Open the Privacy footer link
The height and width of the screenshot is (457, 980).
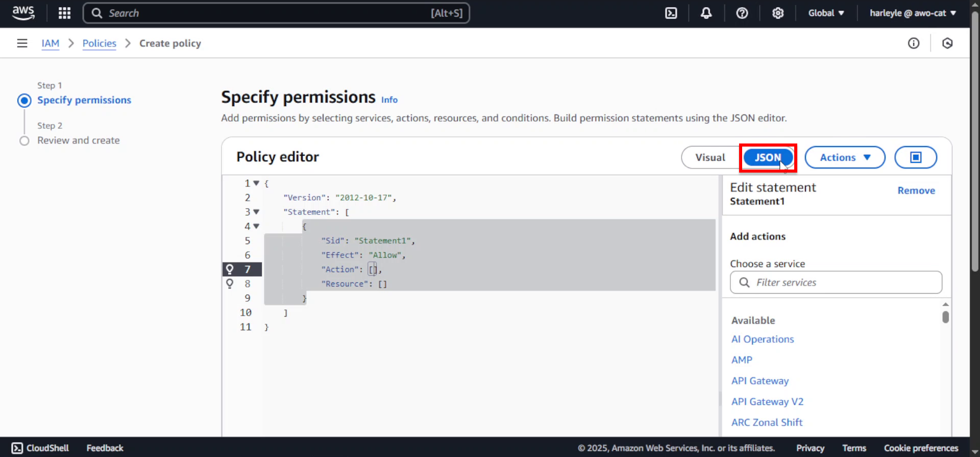coord(810,448)
